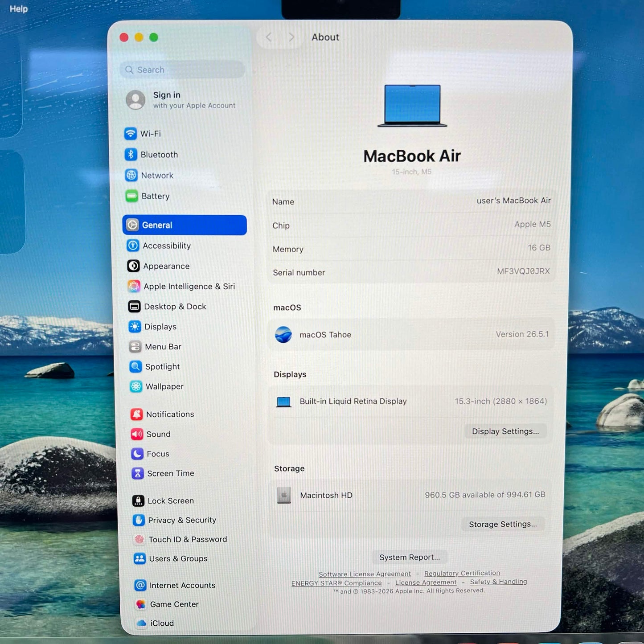Viewport: 644px width, 644px height.
Task: Click the Accessibility icon in sidebar
Action: [x=133, y=245]
